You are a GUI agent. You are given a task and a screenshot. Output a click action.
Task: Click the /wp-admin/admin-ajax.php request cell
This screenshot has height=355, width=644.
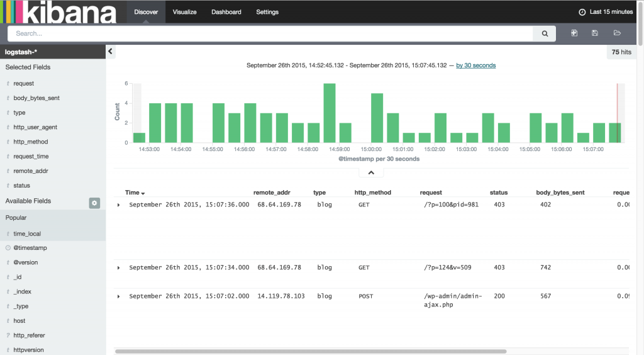click(453, 300)
